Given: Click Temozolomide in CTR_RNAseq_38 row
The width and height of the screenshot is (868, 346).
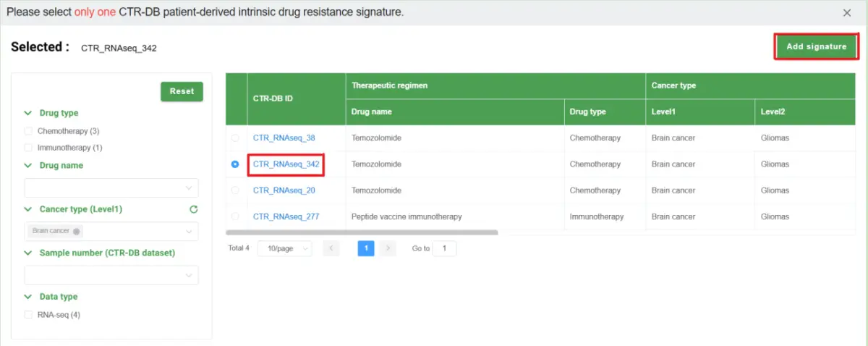Looking at the screenshot, I should [376, 138].
